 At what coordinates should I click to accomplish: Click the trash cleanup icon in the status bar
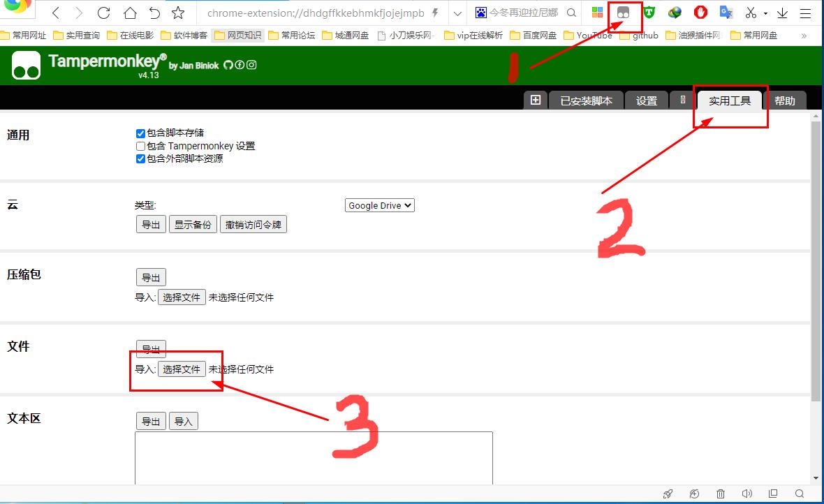721,494
